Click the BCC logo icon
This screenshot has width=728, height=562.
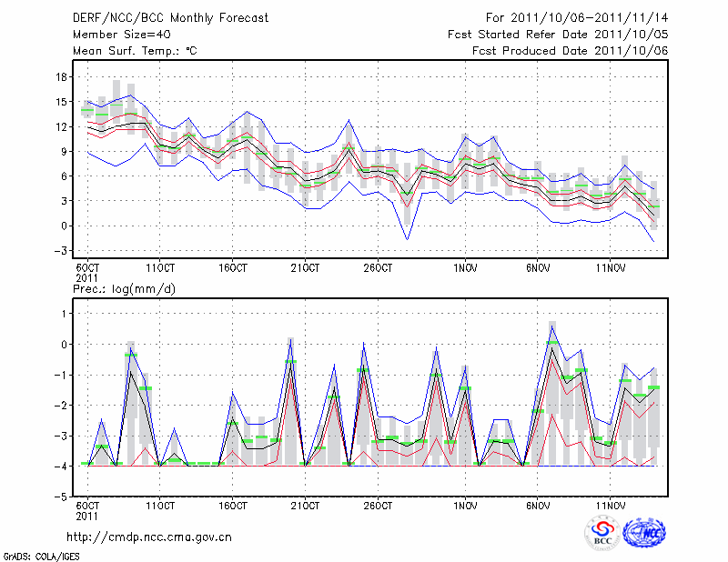(x=602, y=533)
